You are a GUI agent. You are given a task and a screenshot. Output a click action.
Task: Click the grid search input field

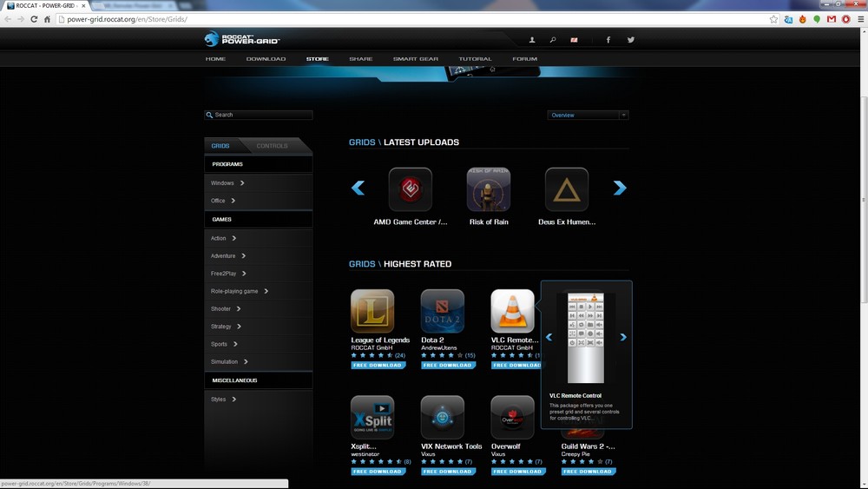click(x=261, y=115)
